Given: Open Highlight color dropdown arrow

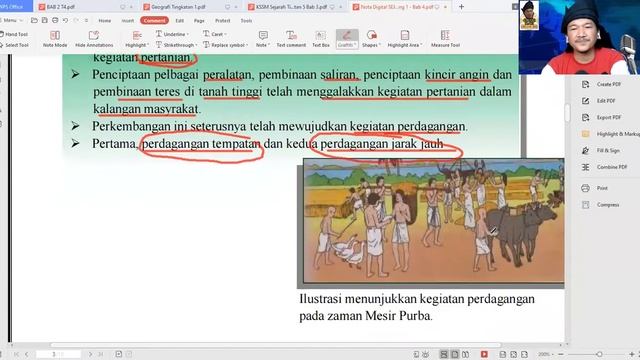Looking at the screenshot, I should tap(148, 45).
